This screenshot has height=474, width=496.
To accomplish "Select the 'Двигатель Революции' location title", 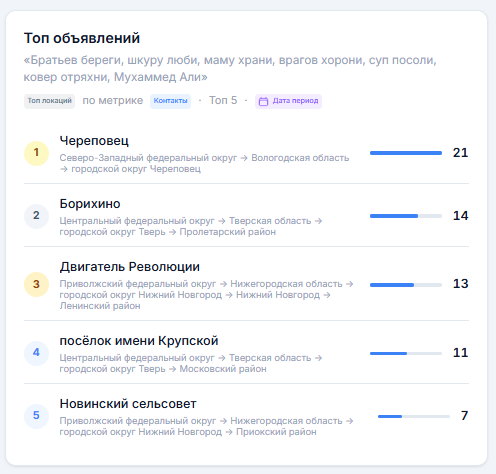I will pos(130,267).
